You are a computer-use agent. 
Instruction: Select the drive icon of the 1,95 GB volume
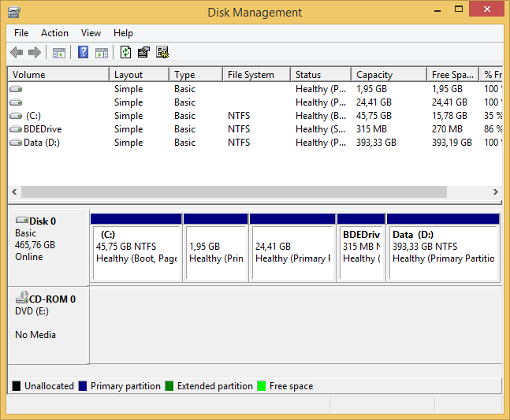click(x=16, y=89)
